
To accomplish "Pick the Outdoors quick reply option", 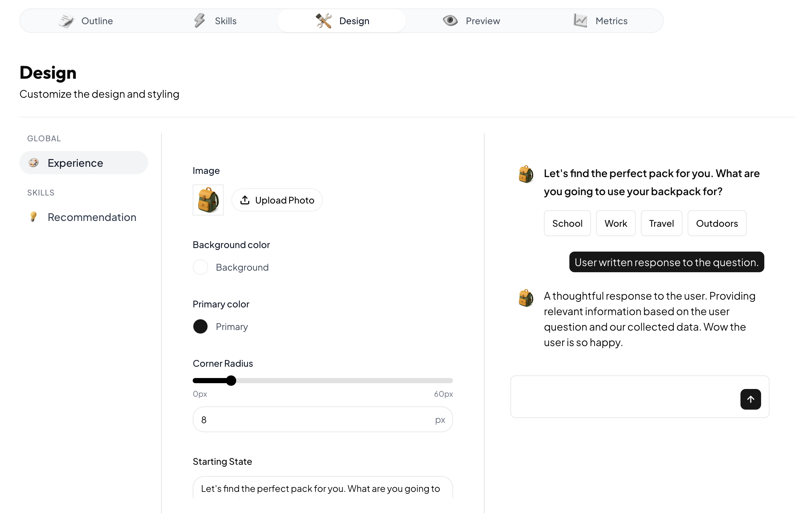I will [x=717, y=224].
